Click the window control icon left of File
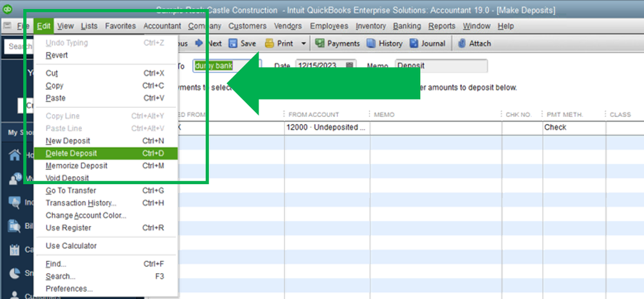 click(7, 26)
